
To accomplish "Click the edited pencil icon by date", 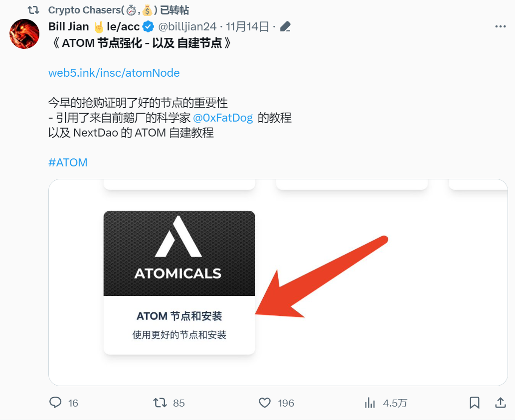I will (x=285, y=26).
